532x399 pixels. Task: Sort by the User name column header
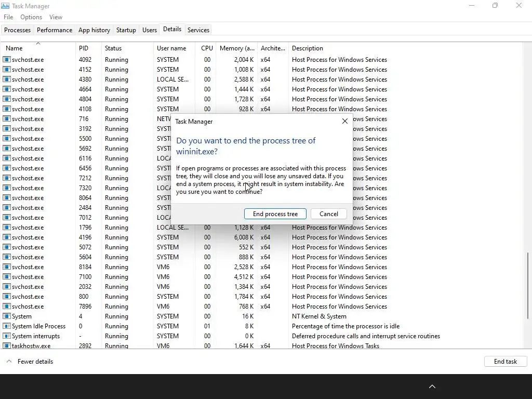tap(175, 48)
